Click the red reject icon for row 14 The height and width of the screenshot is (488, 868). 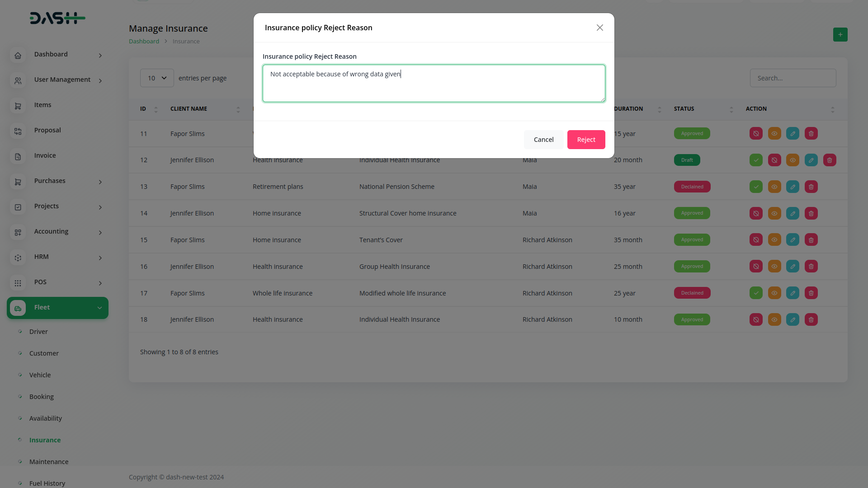(x=756, y=213)
